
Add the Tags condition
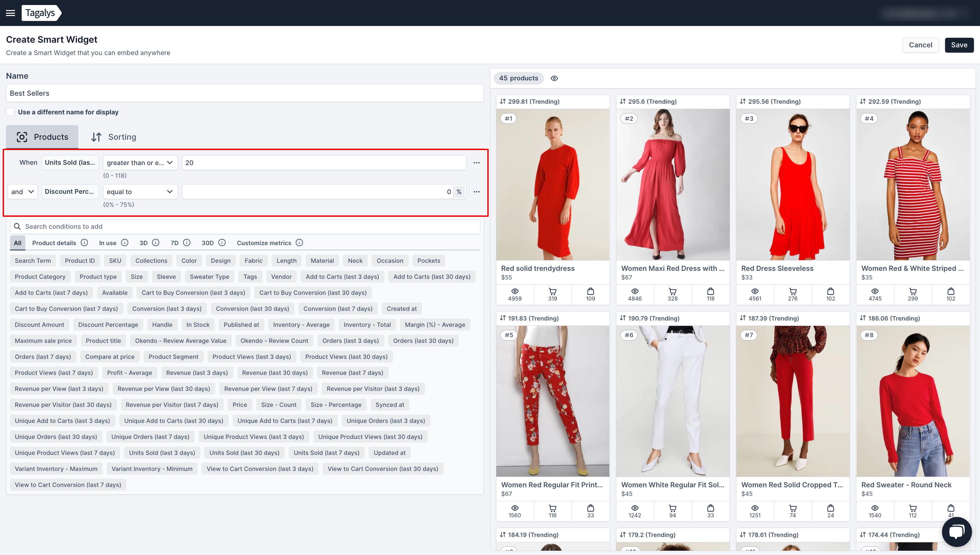(x=250, y=277)
